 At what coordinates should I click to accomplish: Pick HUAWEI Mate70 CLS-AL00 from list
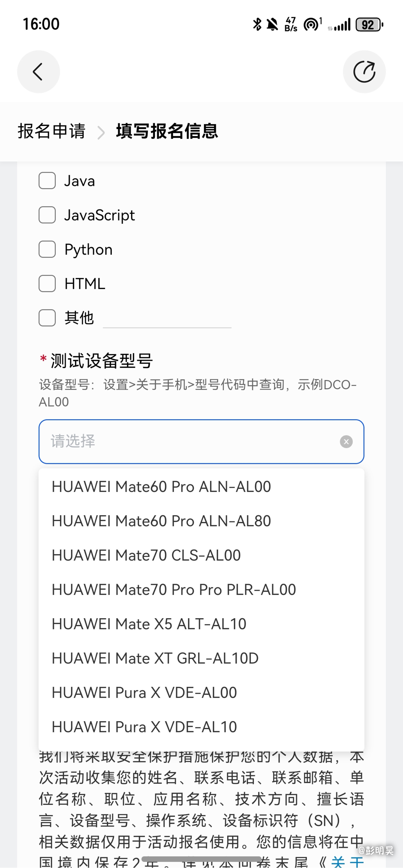click(x=201, y=555)
